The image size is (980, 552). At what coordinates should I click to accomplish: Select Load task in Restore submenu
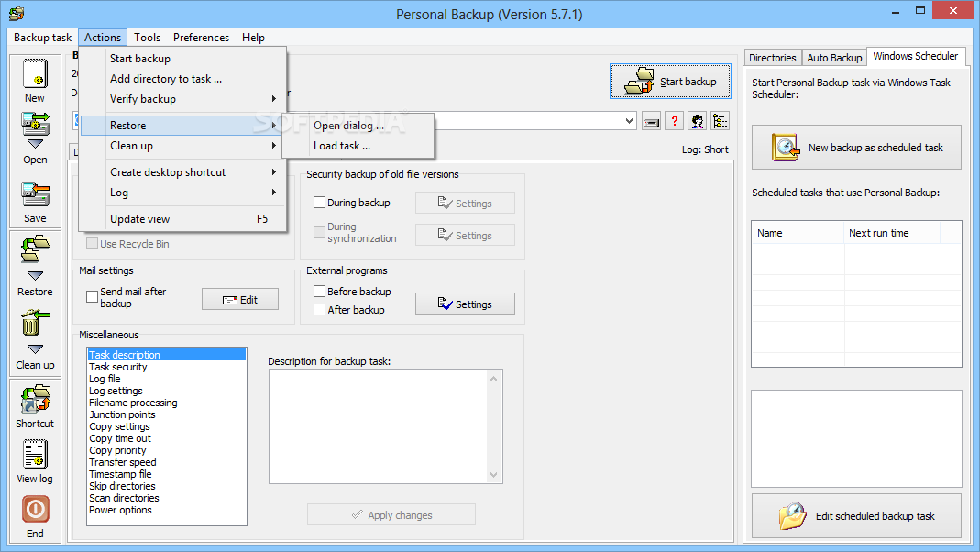click(358, 146)
